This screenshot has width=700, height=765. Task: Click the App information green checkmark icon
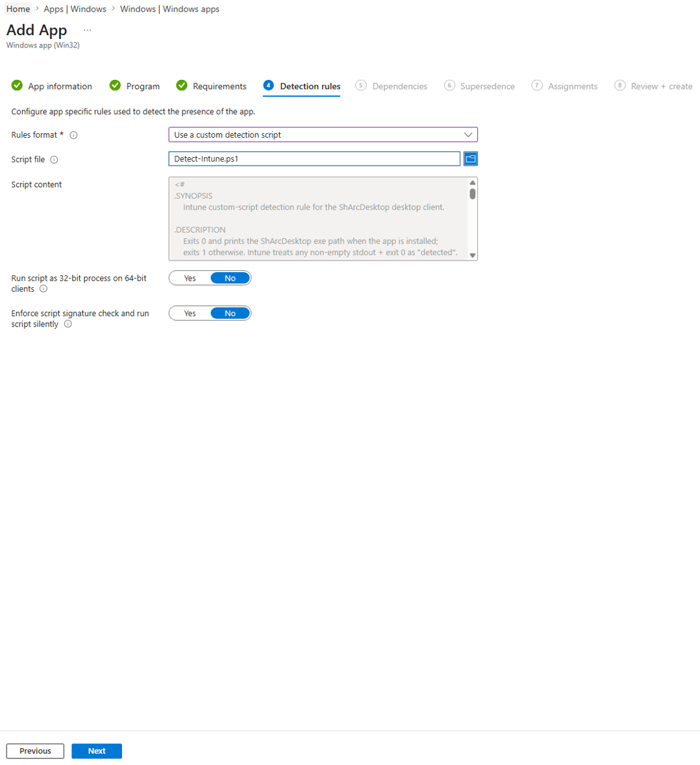[17, 85]
